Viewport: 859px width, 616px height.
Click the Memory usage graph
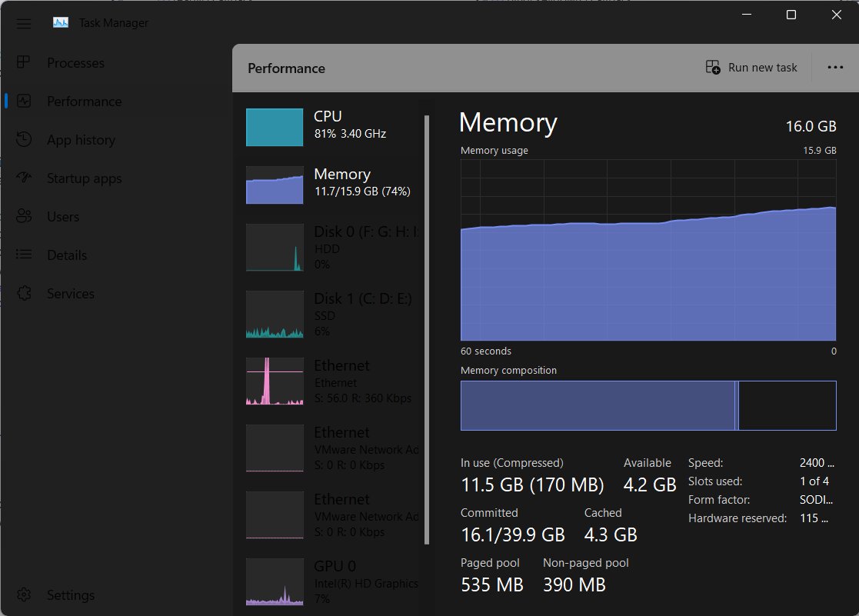(648, 251)
